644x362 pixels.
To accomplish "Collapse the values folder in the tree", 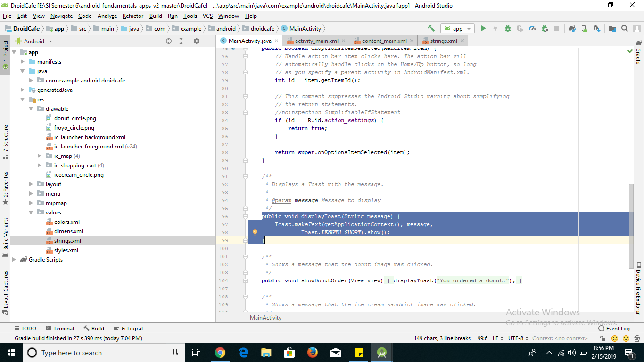I will pos(31,212).
